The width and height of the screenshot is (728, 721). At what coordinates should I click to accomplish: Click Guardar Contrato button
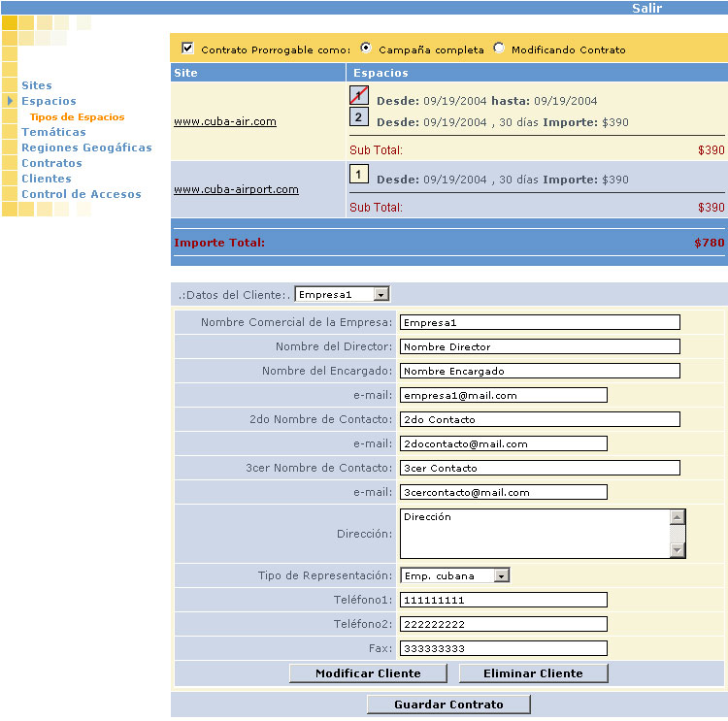448,705
